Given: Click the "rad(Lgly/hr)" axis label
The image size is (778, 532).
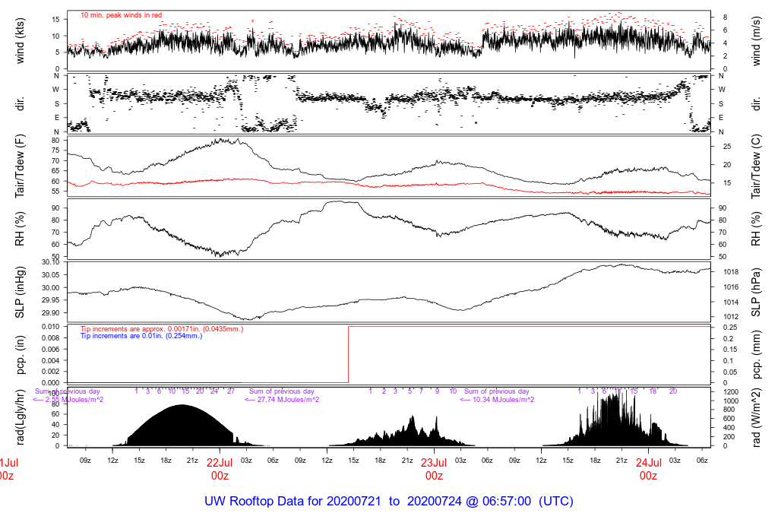Looking at the screenshot, I should [20, 417].
